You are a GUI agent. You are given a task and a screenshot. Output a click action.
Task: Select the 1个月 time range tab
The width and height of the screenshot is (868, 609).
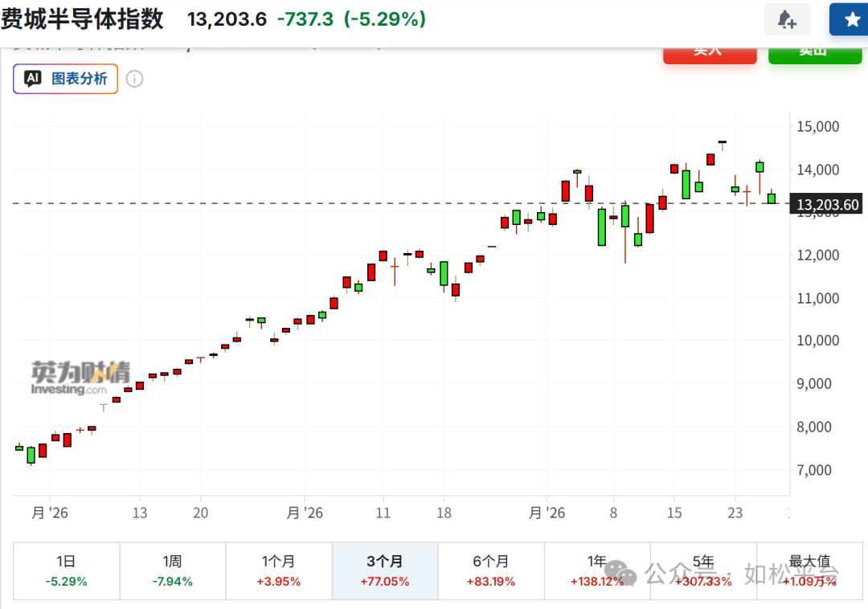(x=278, y=570)
